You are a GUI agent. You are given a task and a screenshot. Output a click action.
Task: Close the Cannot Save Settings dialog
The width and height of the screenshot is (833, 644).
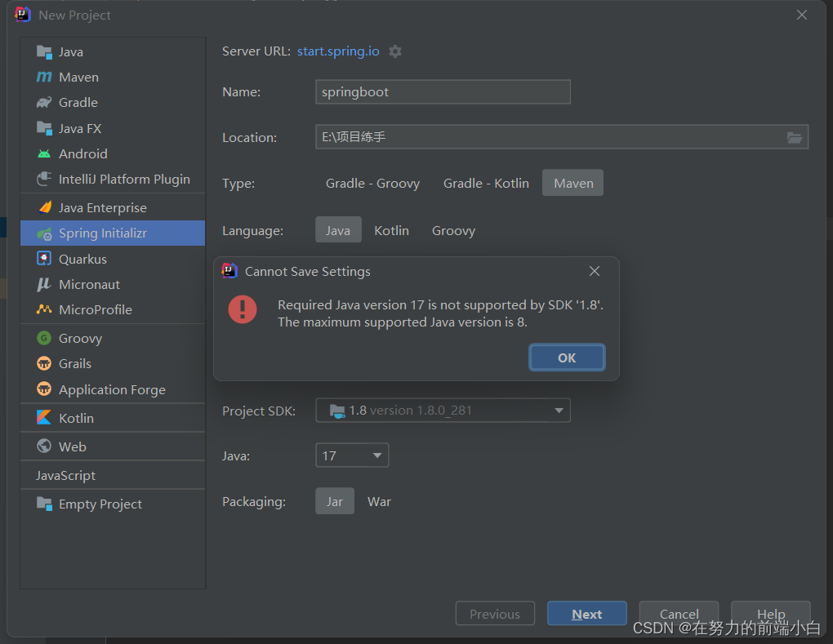(594, 271)
